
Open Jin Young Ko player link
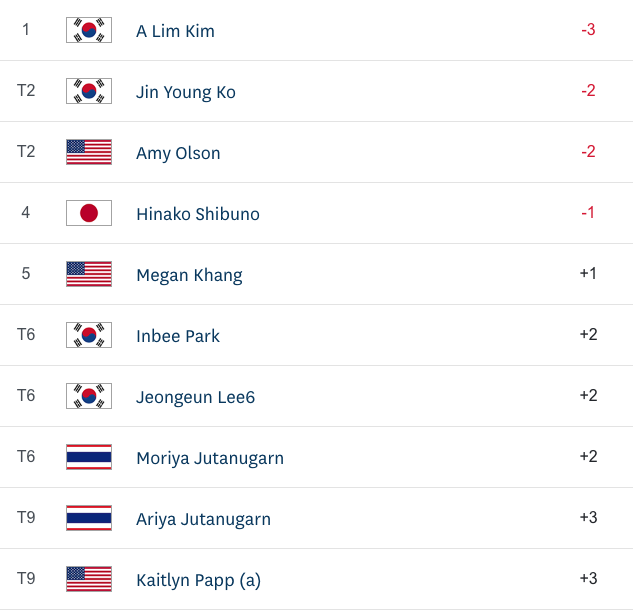[x=186, y=92]
